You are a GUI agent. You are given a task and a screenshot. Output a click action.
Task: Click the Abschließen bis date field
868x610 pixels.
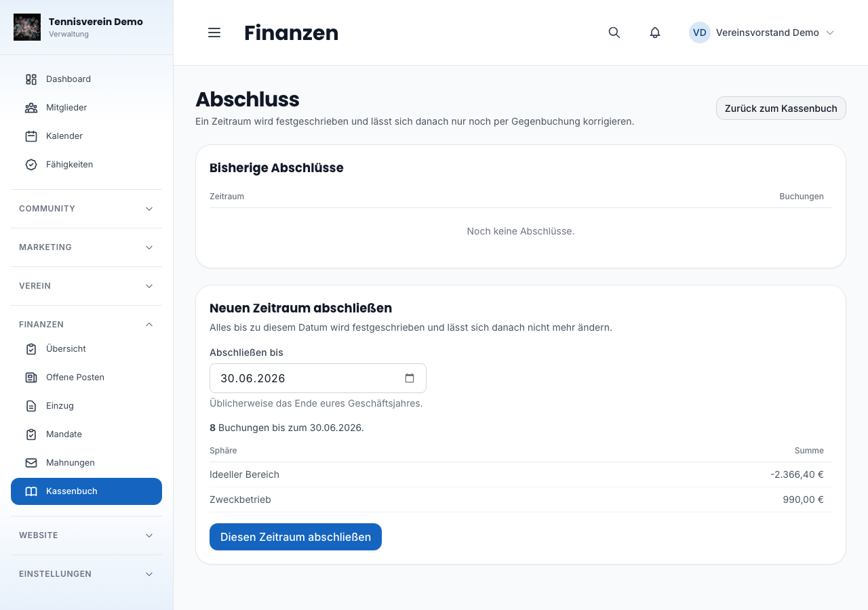(x=318, y=378)
